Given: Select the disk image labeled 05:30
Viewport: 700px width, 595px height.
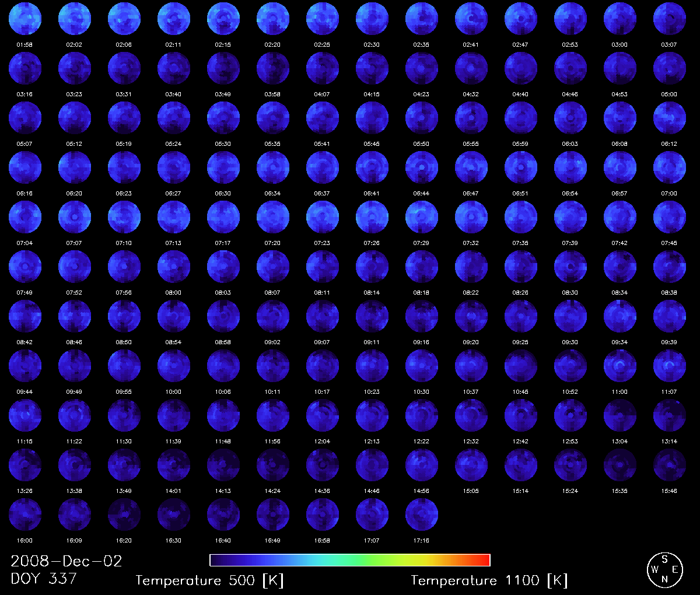Looking at the screenshot, I should [223, 118].
